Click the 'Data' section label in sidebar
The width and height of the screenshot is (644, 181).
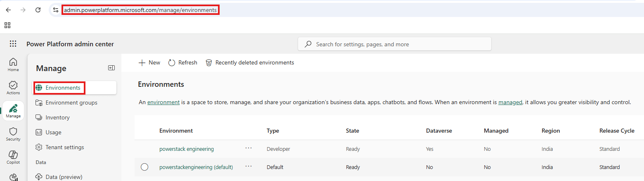click(41, 162)
